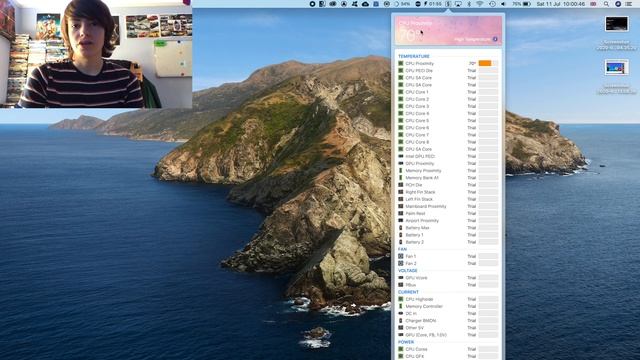Click the Intel GPU PECI icon
This screenshot has height=360, width=640.
401,156
